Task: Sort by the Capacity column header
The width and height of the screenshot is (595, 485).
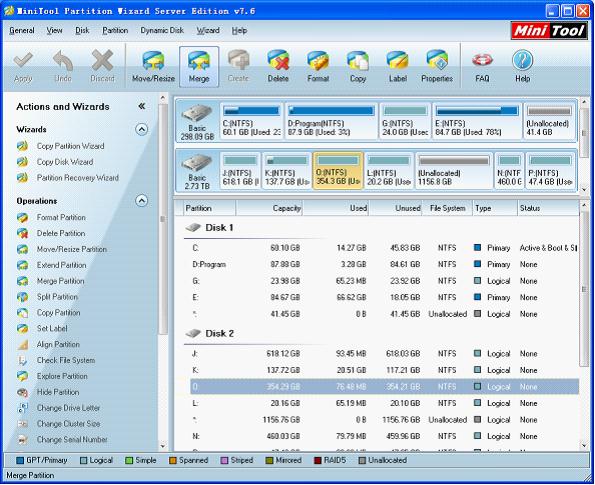Action: tap(269, 208)
